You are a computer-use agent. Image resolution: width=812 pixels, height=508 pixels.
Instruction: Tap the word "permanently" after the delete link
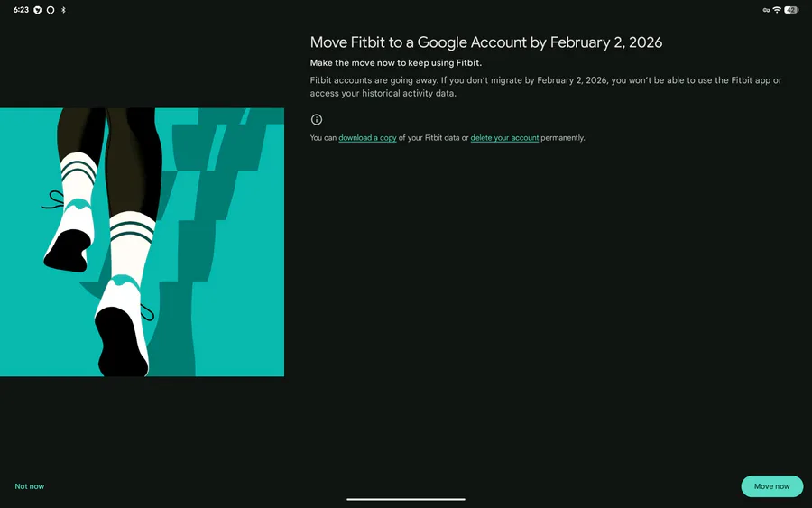point(563,138)
